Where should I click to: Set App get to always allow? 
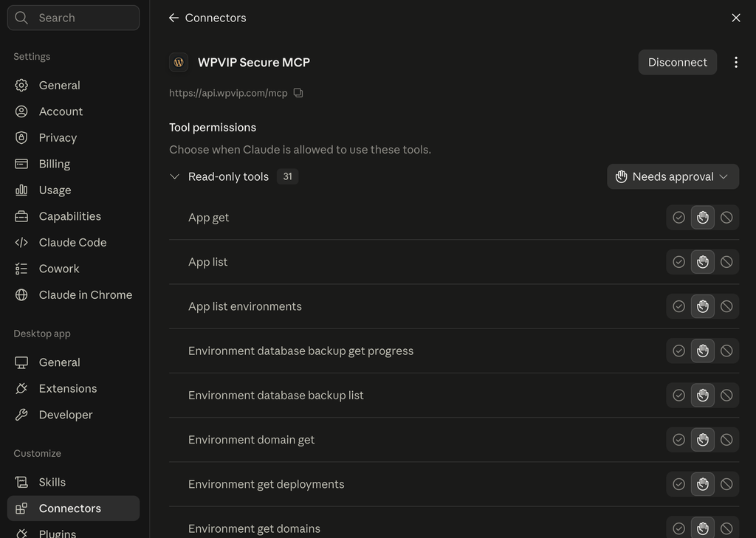679,218
